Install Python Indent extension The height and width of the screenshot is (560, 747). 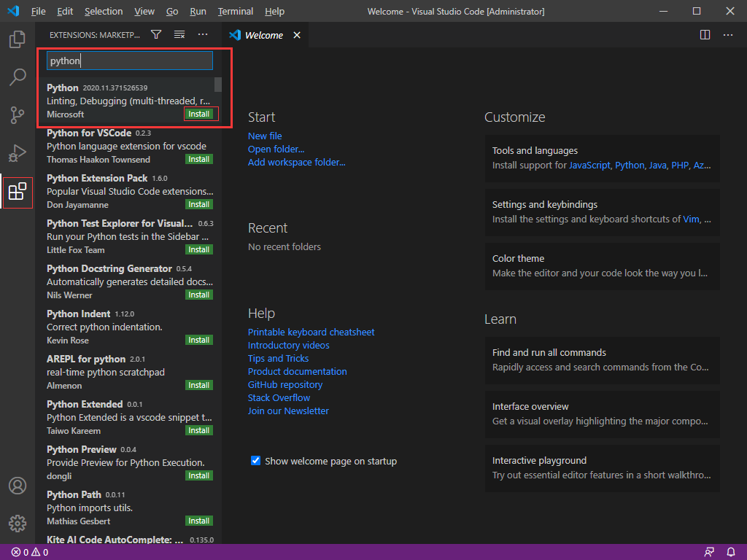(198, 340)
